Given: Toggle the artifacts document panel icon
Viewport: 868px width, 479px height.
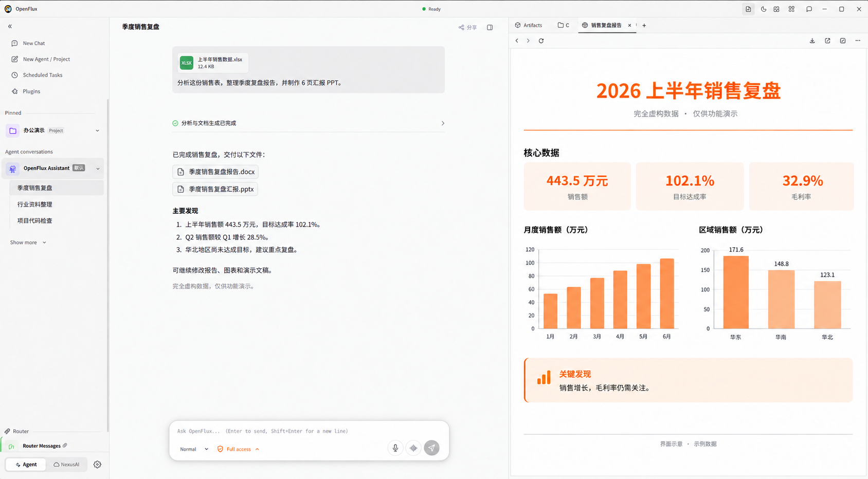Looking at the screenshot, I should coord(748,9).
